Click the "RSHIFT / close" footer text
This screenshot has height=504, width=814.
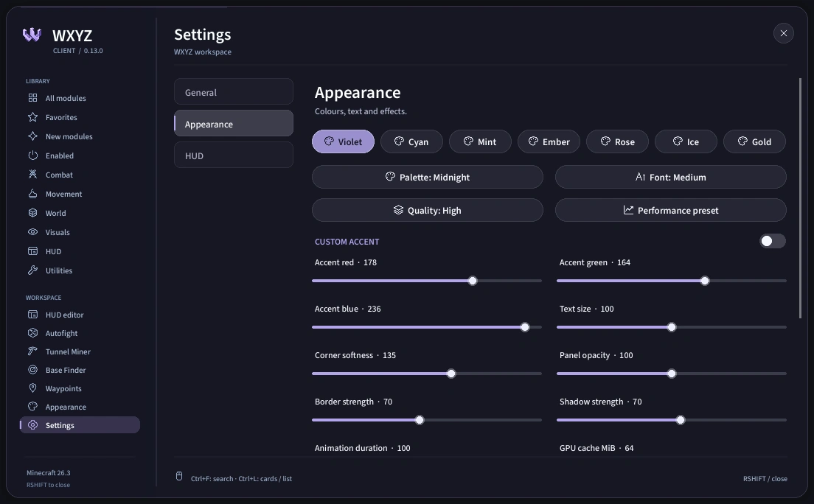(765, 478)
